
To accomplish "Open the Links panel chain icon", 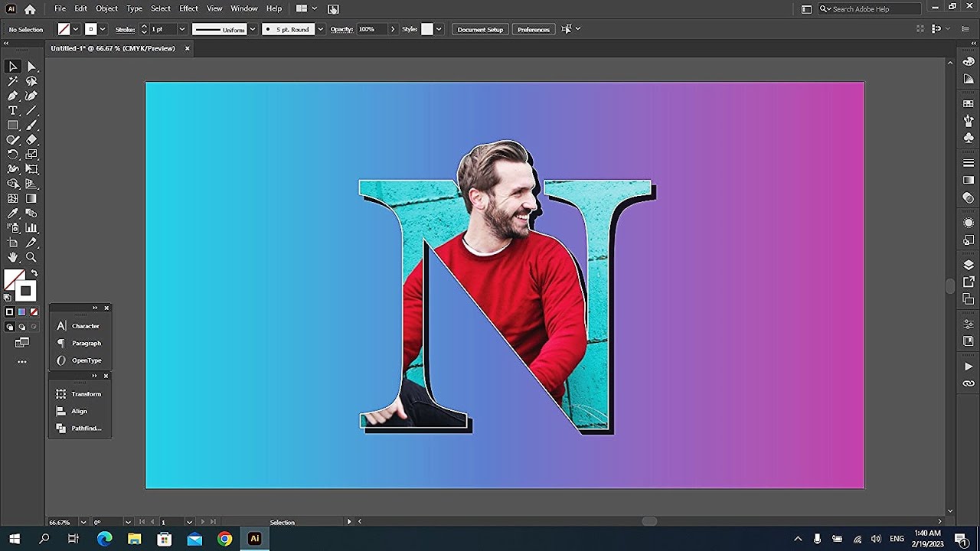I will [969, 383].
